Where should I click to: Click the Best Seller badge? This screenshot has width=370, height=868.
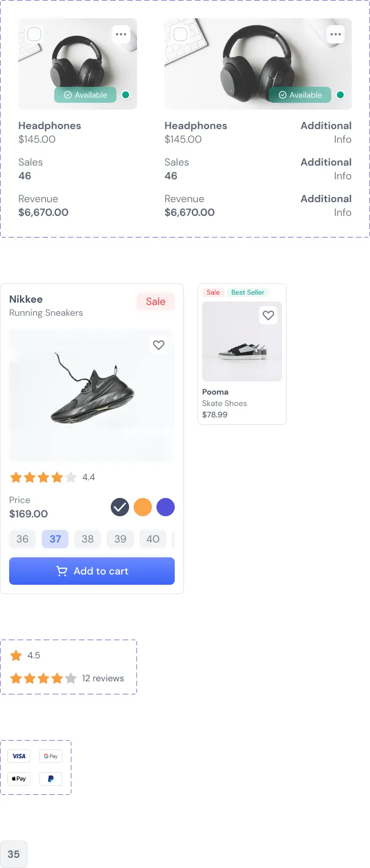(x=248, y=292)
